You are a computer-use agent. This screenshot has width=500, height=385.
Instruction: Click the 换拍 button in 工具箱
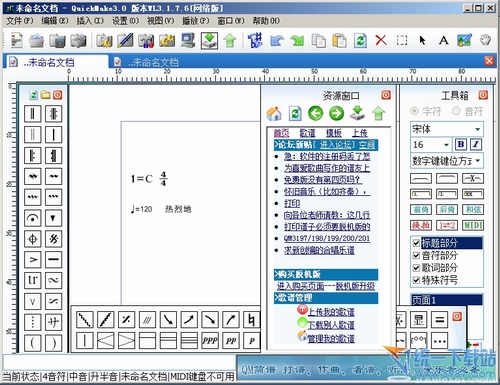(421, 225)
